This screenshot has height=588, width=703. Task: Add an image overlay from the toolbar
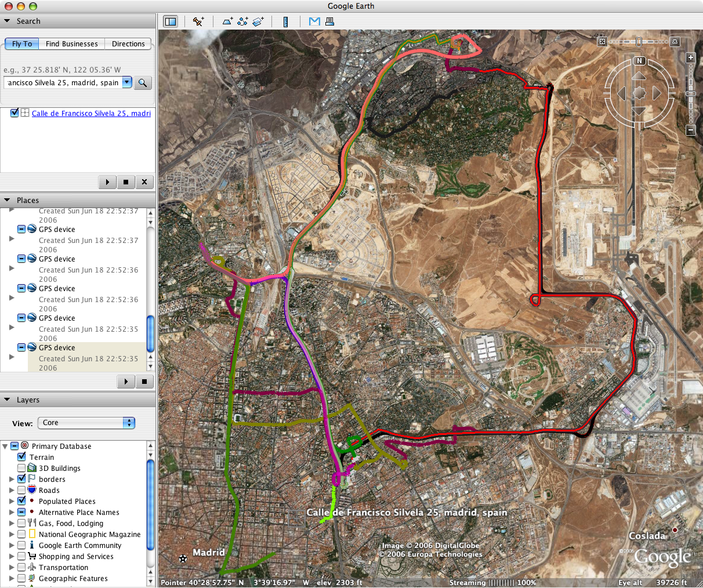tap(258, 21)
